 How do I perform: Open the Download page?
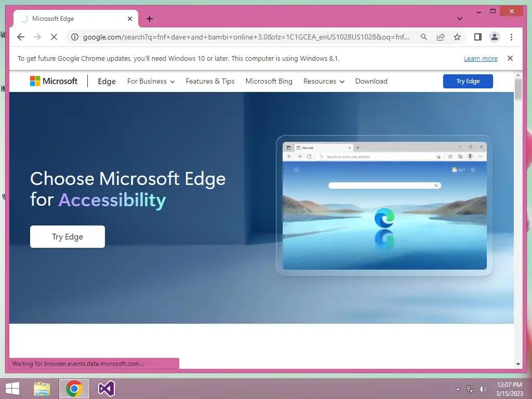pos(371,82)
